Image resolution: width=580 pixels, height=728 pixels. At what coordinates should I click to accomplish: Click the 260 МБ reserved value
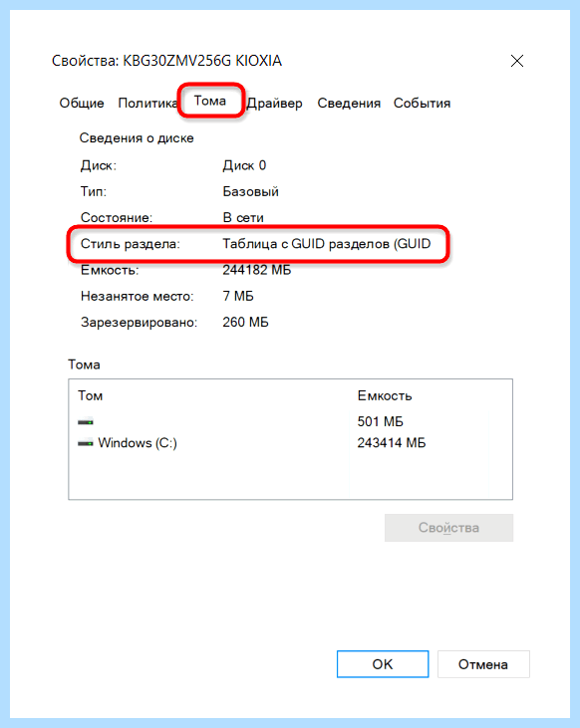point(245,322)
